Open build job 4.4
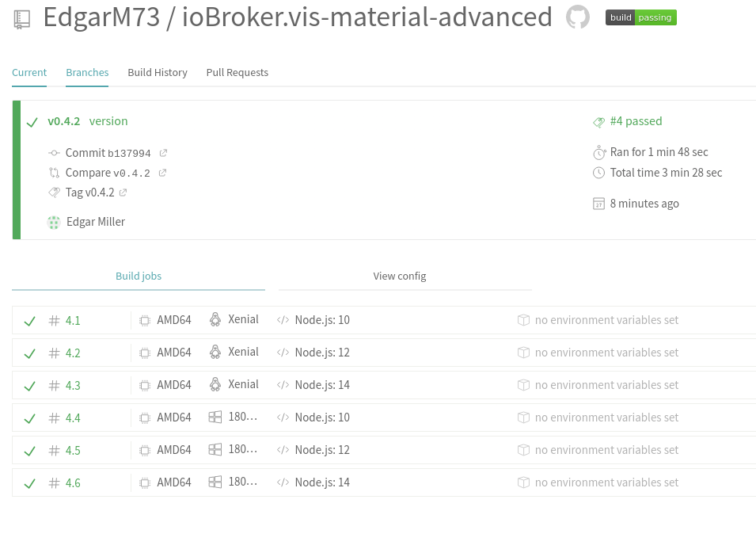Viewport: 756px width, 549px height. 73,418
